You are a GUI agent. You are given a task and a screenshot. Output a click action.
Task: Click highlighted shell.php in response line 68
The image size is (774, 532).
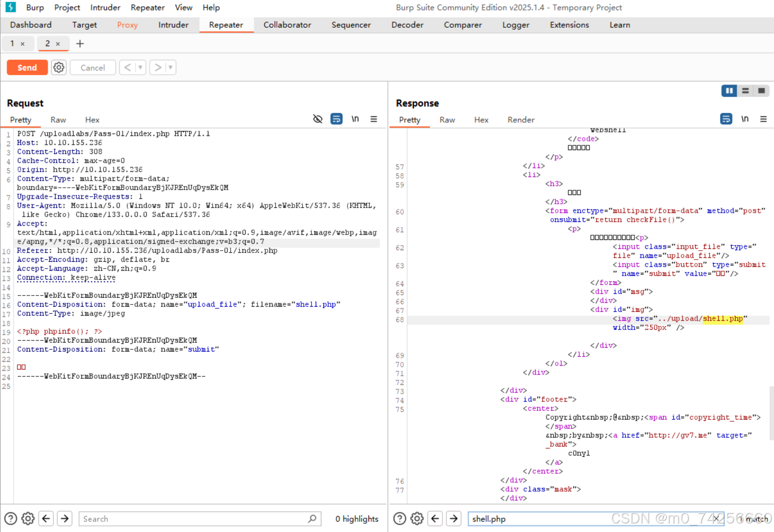(x=723, y=319)
